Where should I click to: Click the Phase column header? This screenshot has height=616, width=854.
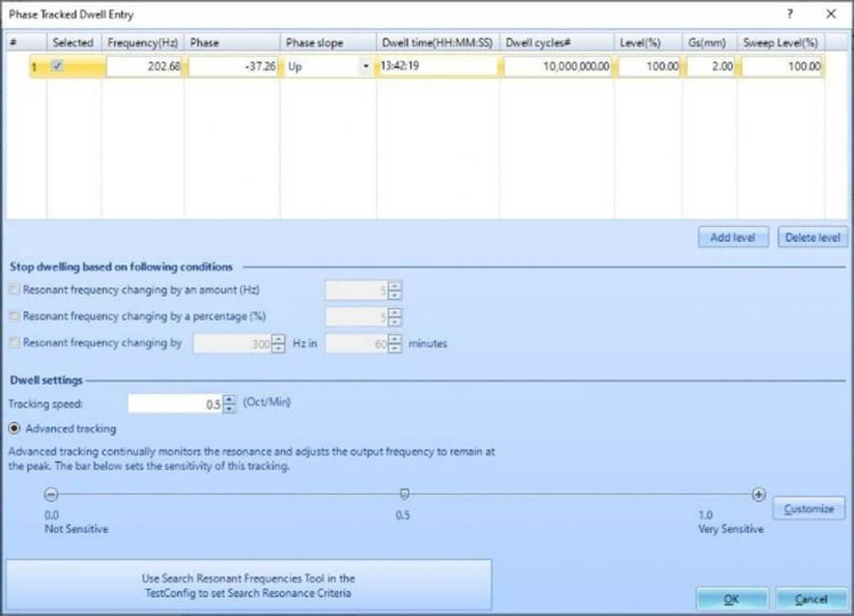point(232,43)
